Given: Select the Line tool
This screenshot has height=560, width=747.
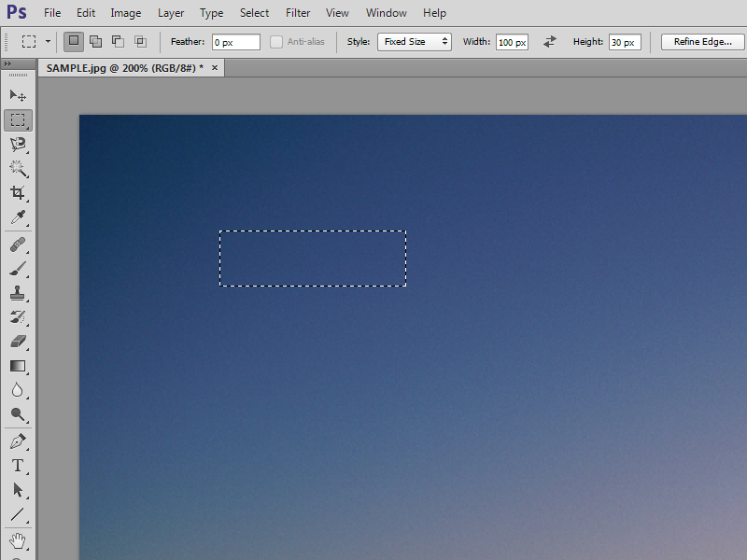Looking at the screenshot, I should tap(18, 514).
